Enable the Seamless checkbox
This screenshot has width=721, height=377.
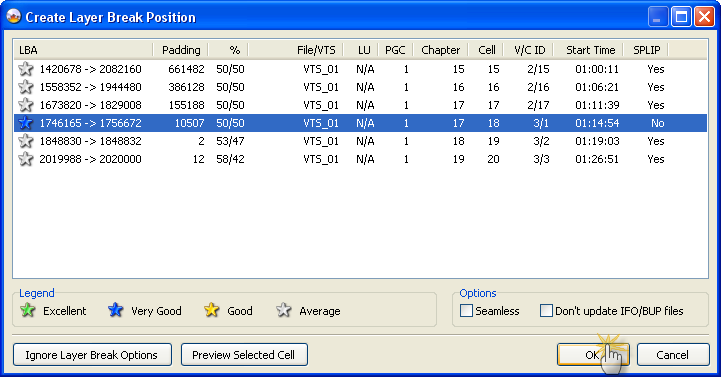tap(466, 311)
